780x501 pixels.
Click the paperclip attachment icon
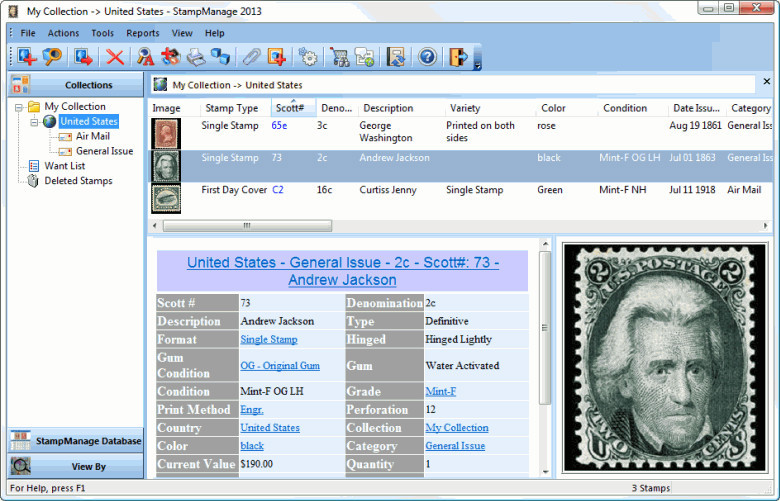tap(251, 57)
